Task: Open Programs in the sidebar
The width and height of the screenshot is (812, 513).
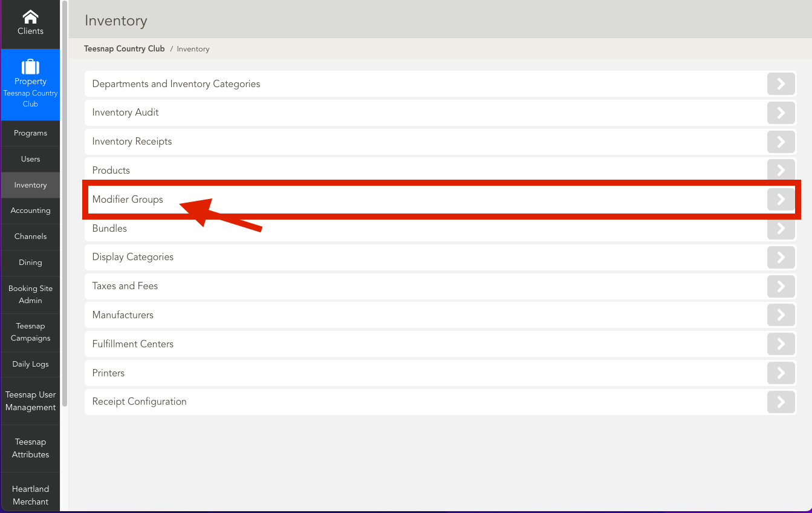Action: point(30,133)
